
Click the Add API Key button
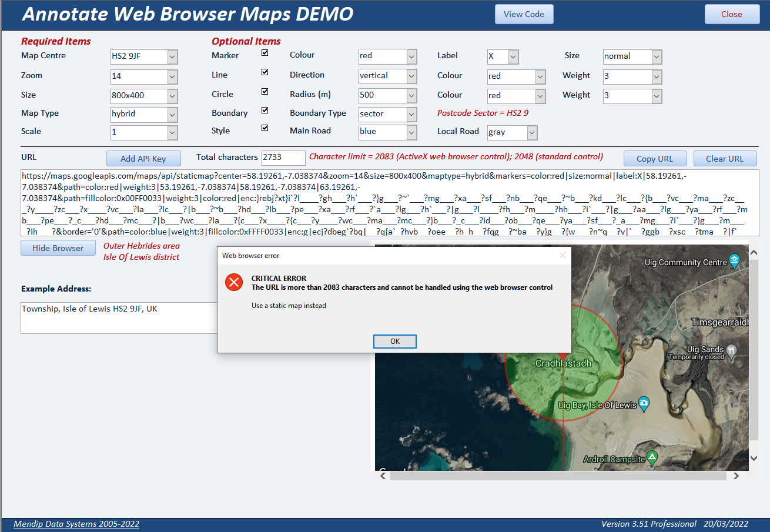point(143,159)
